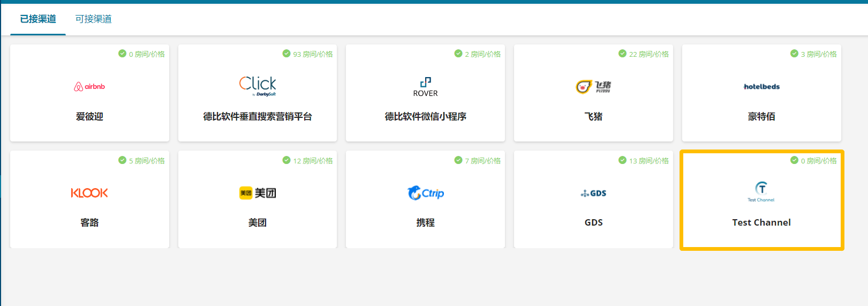Open 德比软件微信小程序 channel
The image size is (868, 306).
[426, 116]
